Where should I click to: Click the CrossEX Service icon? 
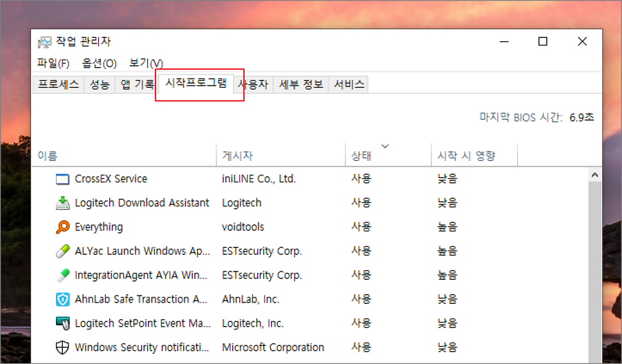[62, 179]
